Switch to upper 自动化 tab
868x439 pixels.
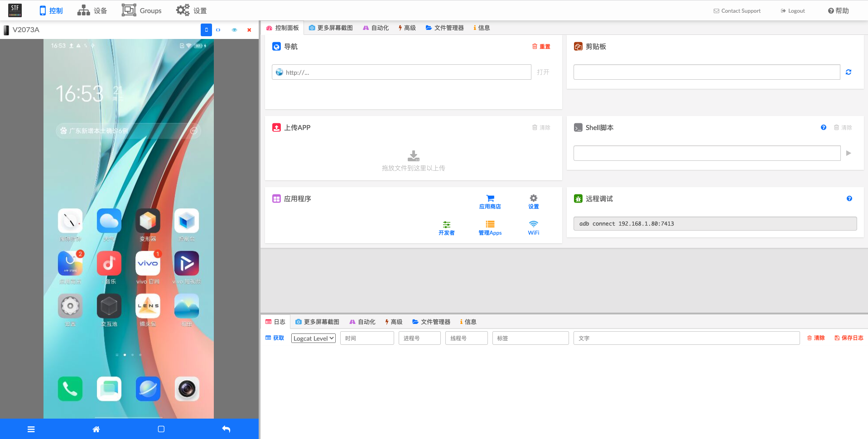pos(376,28)
